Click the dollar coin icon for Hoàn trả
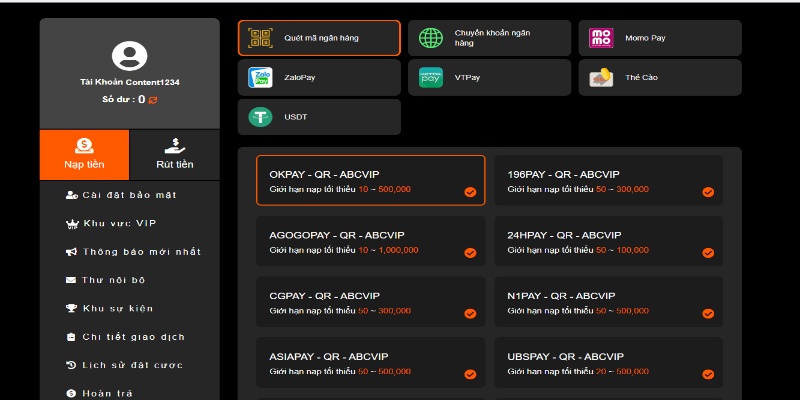Image resolution: width=800 pixels, height=400 pixels. (x=71, y=393)
